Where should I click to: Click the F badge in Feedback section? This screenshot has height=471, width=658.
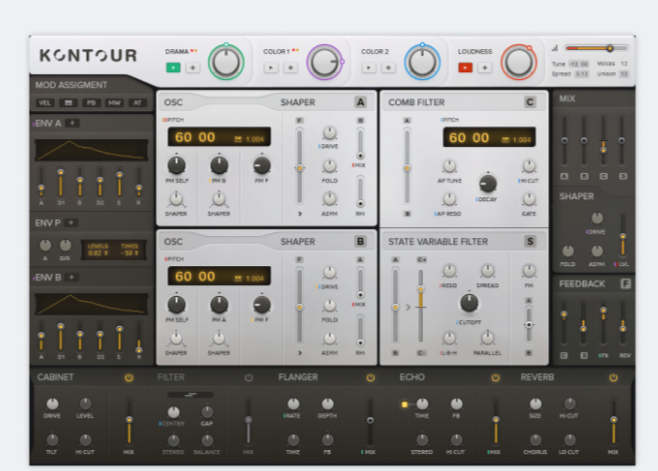pyautogui.click(x=625, y=284)
